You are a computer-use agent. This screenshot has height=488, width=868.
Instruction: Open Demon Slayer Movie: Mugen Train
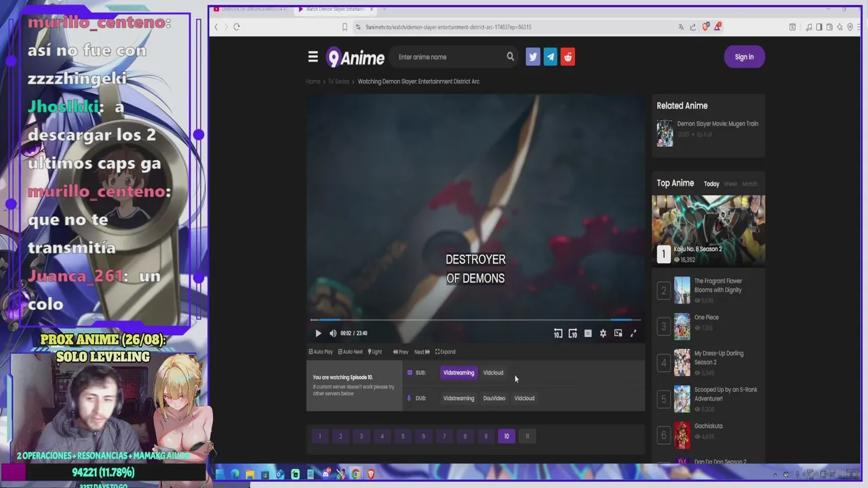(717, 124)
